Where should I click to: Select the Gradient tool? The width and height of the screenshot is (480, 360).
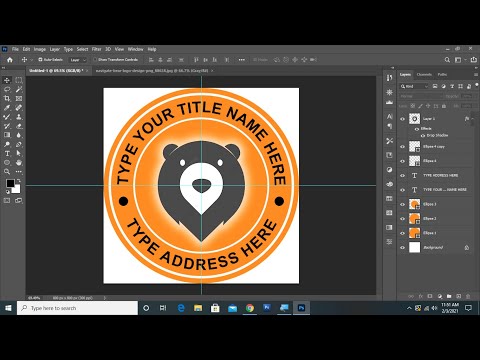[x=7, y=135]
